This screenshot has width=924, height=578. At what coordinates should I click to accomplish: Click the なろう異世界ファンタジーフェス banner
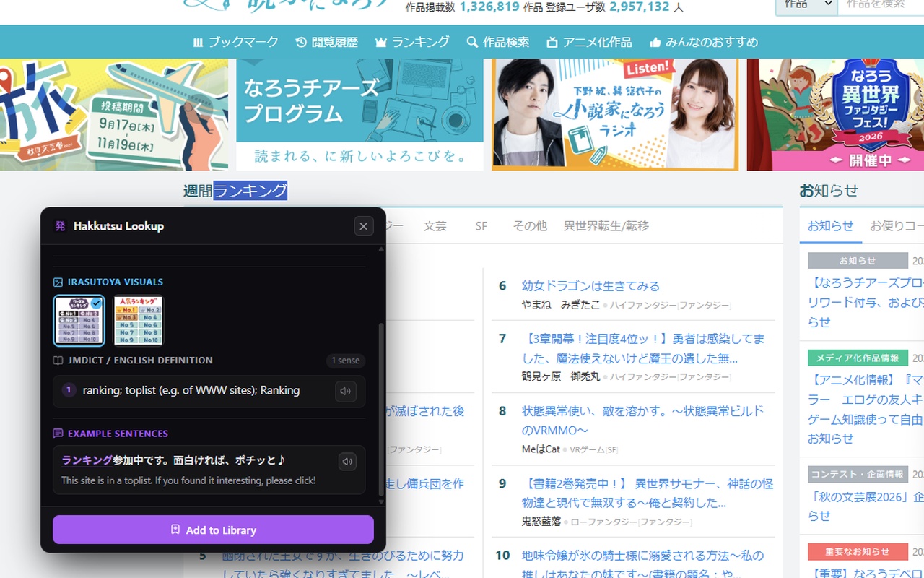[835, 115]
